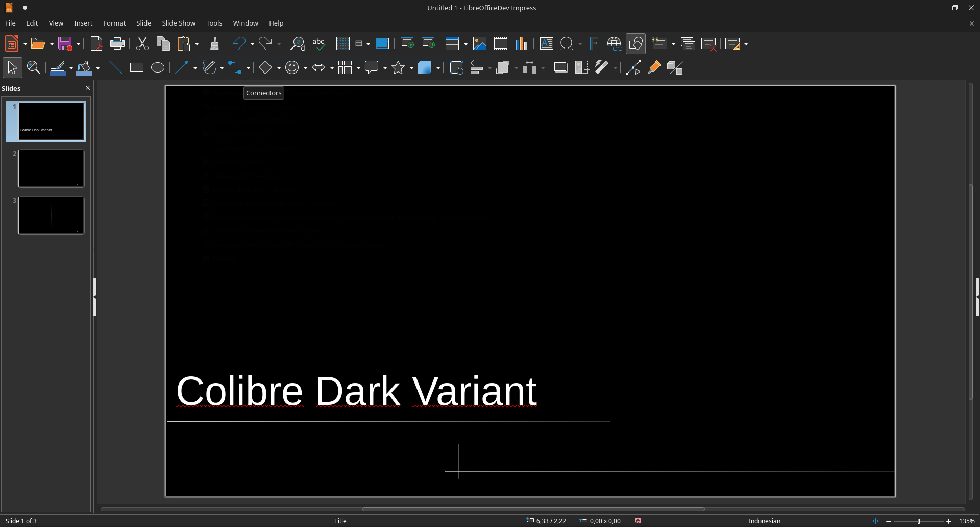
Task: Select the Callout shapes tool
Action: click(x=372, y=68)
